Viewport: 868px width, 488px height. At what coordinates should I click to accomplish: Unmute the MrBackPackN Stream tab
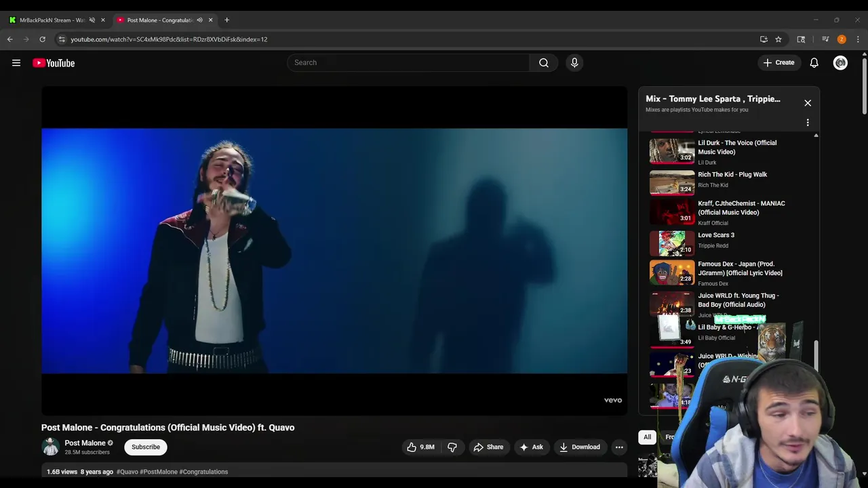point(92,20)
